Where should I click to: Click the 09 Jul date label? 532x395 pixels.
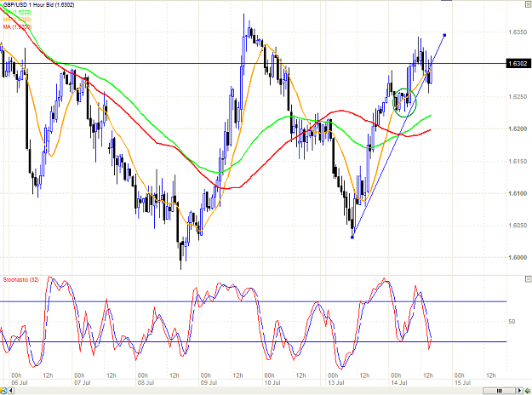209,383
